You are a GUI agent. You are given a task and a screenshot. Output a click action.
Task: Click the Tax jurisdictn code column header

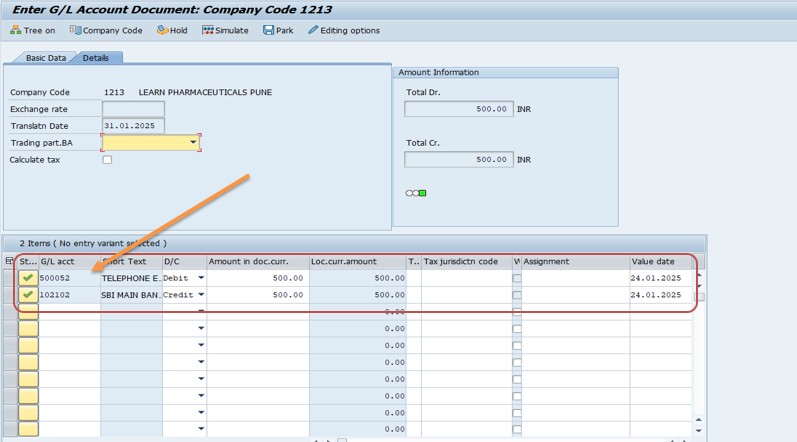467,262
